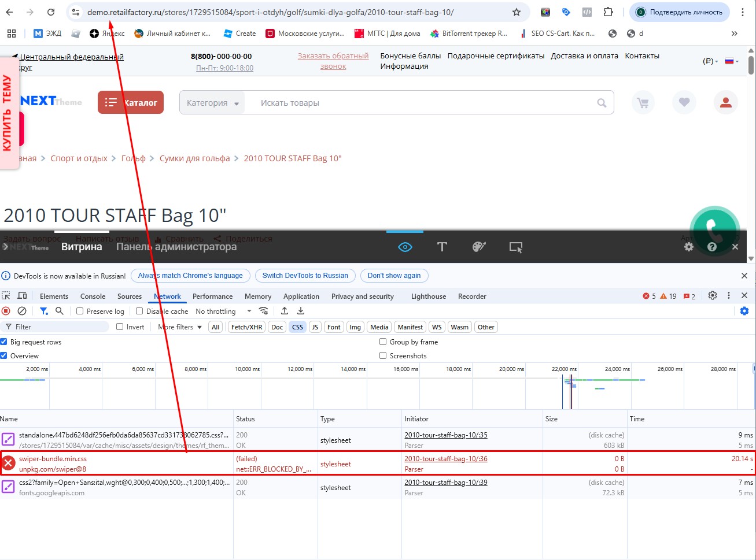Open the blue network settings gear
The image size is (756, 560).
click(744, 311)
